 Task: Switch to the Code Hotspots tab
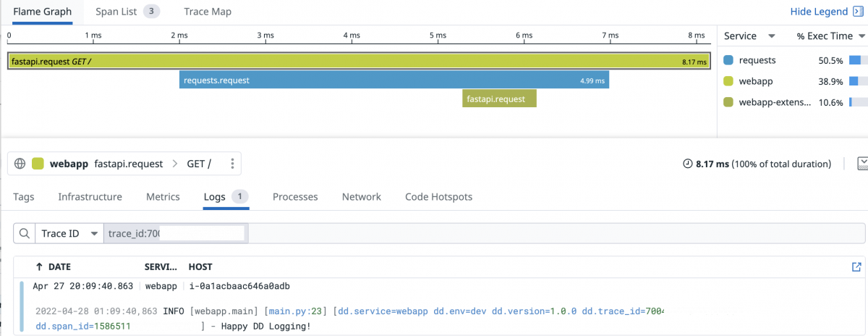438,196
